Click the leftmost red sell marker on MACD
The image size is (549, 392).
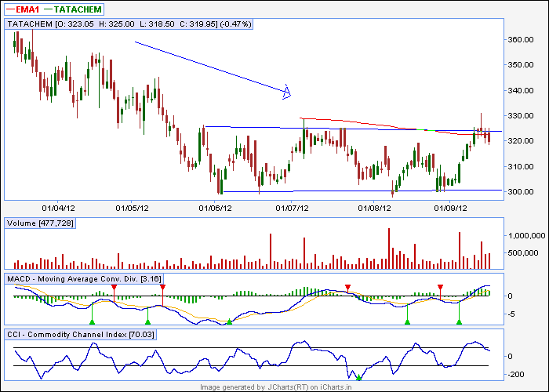[x=114, y=287]
